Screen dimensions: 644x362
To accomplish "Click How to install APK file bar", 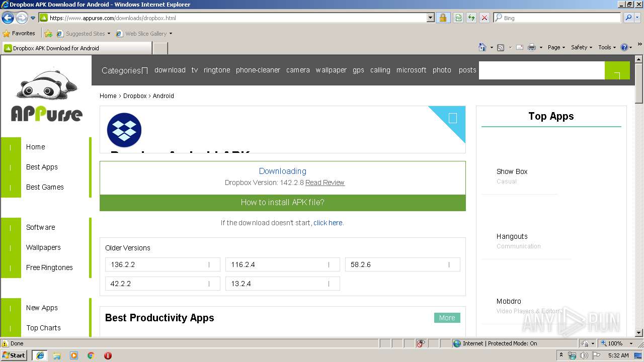I will click(283, 203).
